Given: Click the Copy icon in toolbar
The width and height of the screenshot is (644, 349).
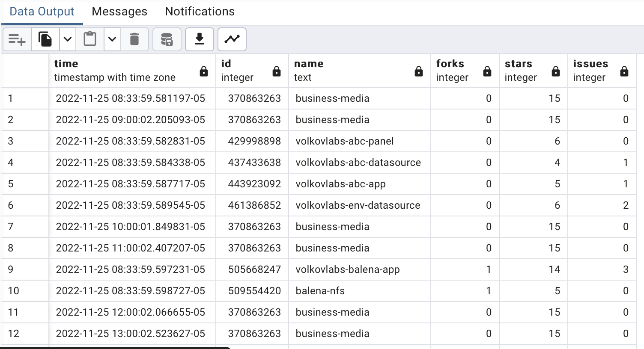Looking at the screenshot, I should [45, 39].
